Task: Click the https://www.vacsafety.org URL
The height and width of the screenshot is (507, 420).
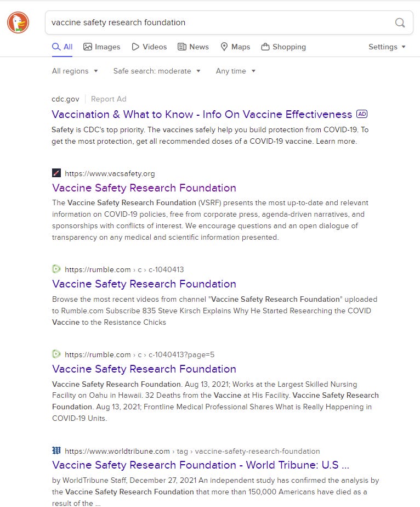Action: (110, 173)
